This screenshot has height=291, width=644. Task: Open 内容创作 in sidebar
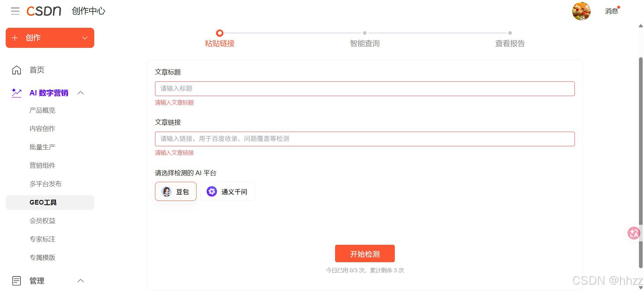click(42, 129)
